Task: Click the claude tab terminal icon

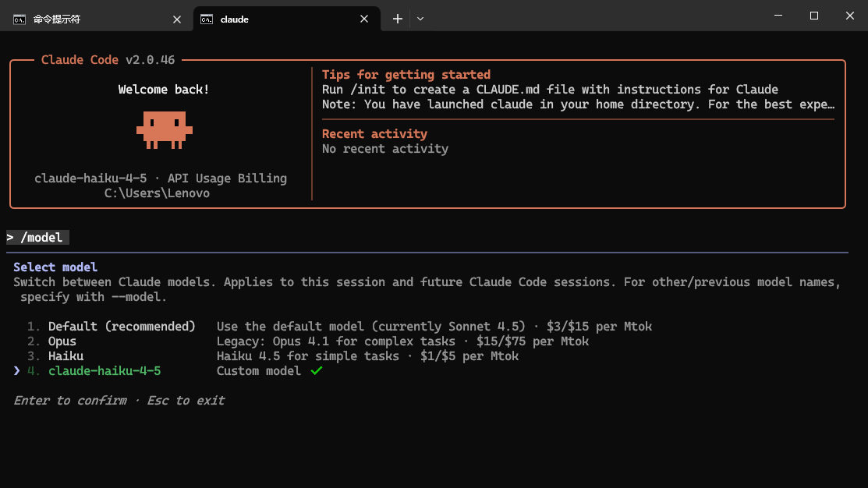Action: click(x=207, y=19)
